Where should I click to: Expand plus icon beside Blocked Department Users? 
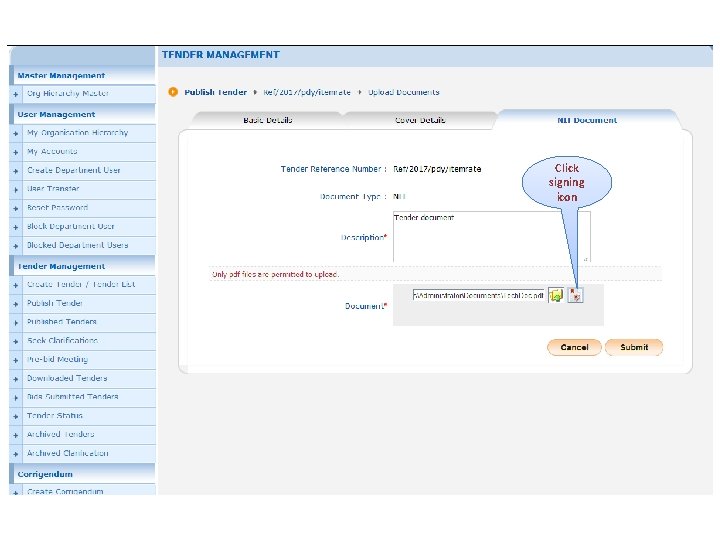(16, 246)
